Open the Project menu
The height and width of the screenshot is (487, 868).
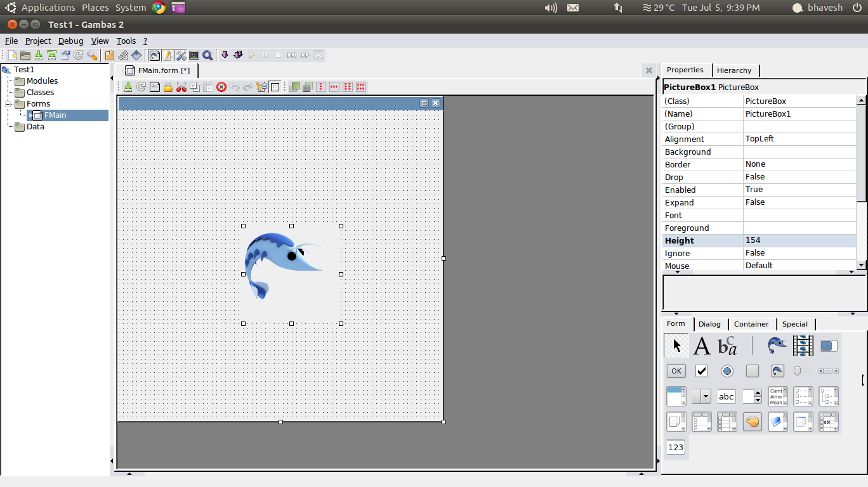pyautogui.click(x=38, y=41)
